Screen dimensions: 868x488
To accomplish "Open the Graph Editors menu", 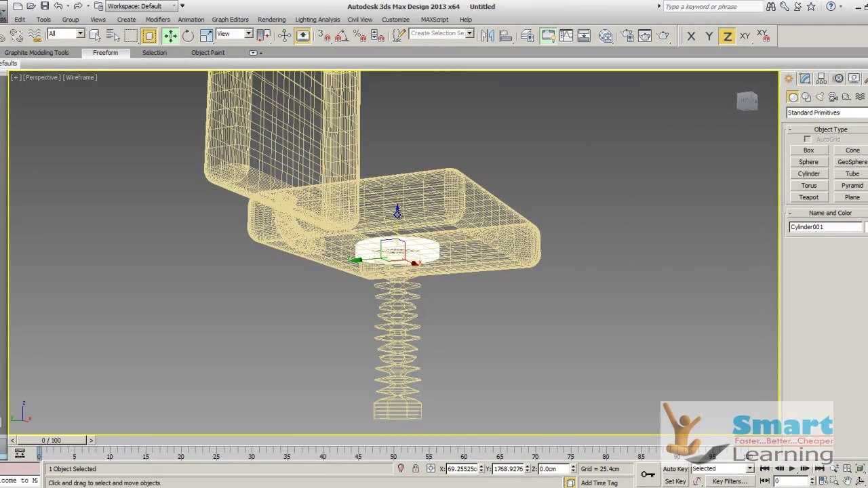I will 230,20.
